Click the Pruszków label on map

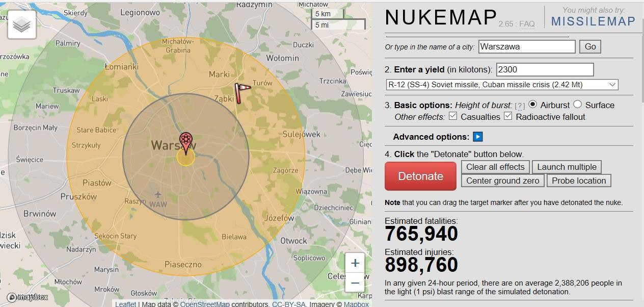(78, 196)
